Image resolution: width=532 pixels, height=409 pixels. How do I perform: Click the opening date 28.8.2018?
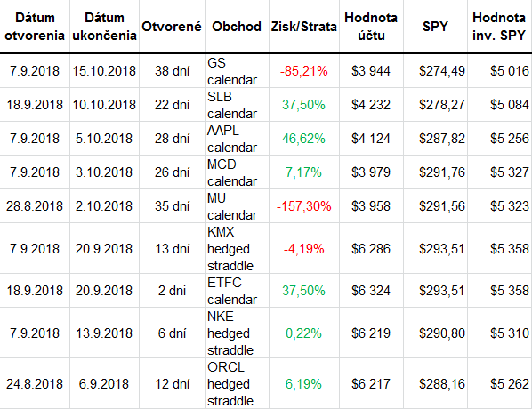point(35,206)
